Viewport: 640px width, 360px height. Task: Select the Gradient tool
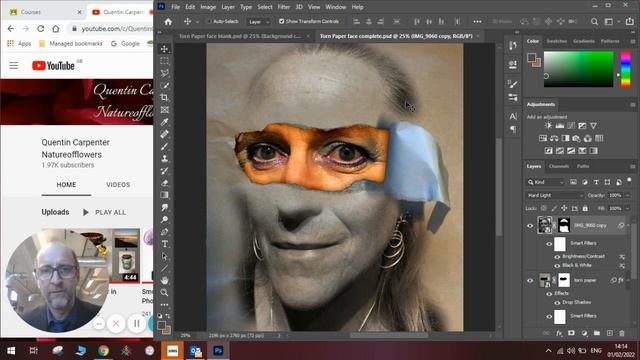164,195
